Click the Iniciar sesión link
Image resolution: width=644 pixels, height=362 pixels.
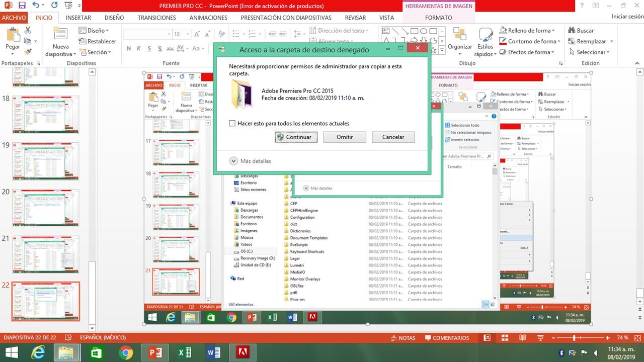(x=627, y=17)
